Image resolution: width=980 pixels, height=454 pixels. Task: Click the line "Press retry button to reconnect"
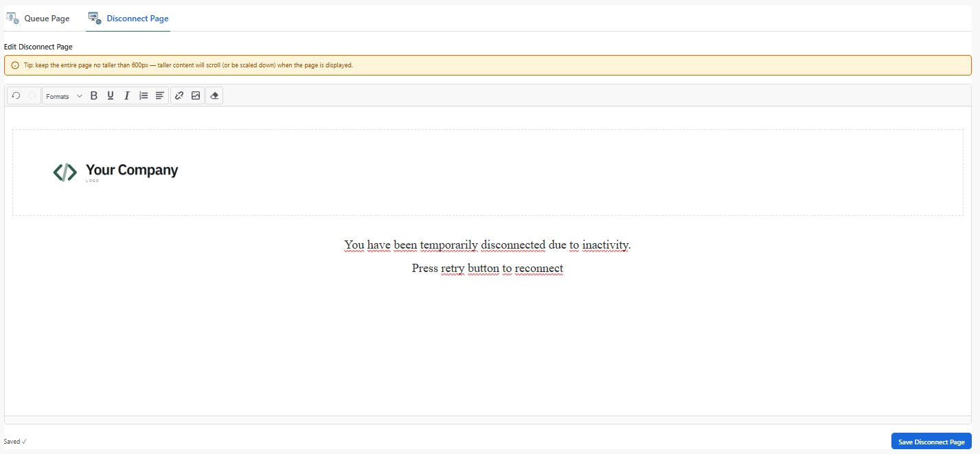[x=488, y=268]
